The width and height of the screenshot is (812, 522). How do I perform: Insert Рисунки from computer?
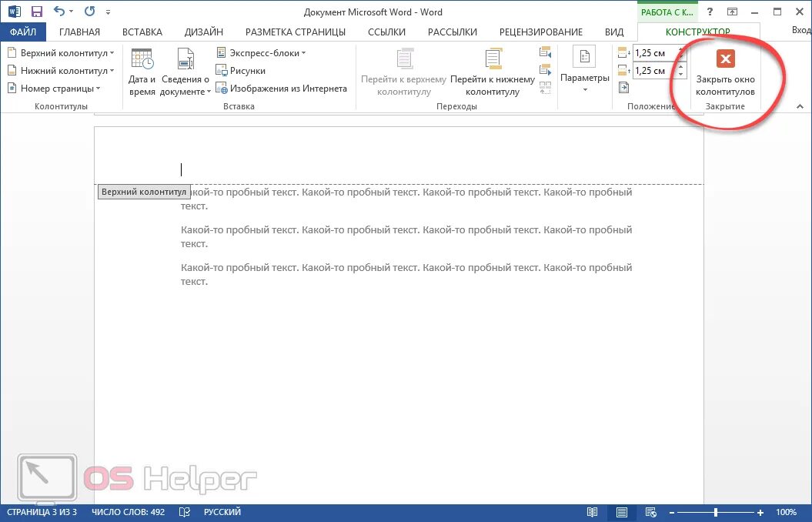[x=240, y=70]
